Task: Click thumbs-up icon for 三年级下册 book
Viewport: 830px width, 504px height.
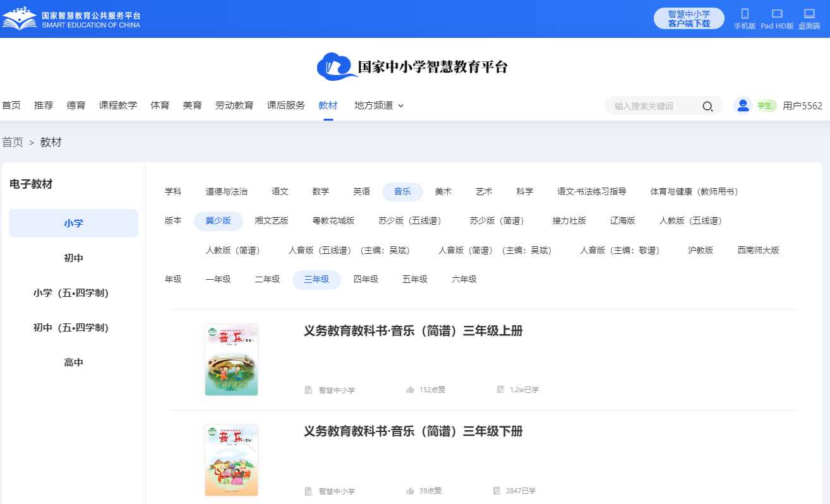Action: click(410, 491)
